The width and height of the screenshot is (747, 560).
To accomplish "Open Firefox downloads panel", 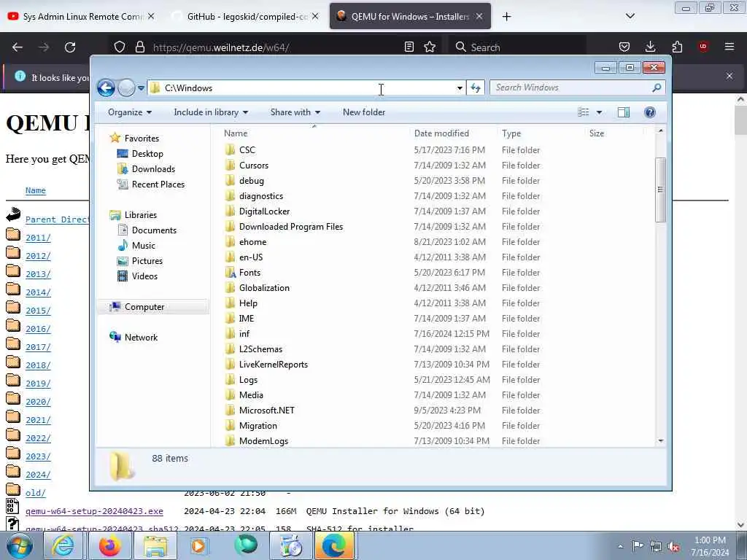I will pyautogui.click(x=650, y=47).
